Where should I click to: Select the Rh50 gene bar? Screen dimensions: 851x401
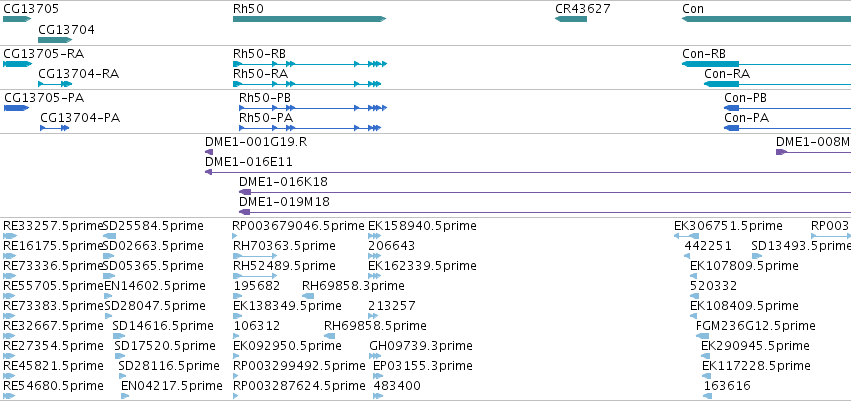tap(309, 19)
